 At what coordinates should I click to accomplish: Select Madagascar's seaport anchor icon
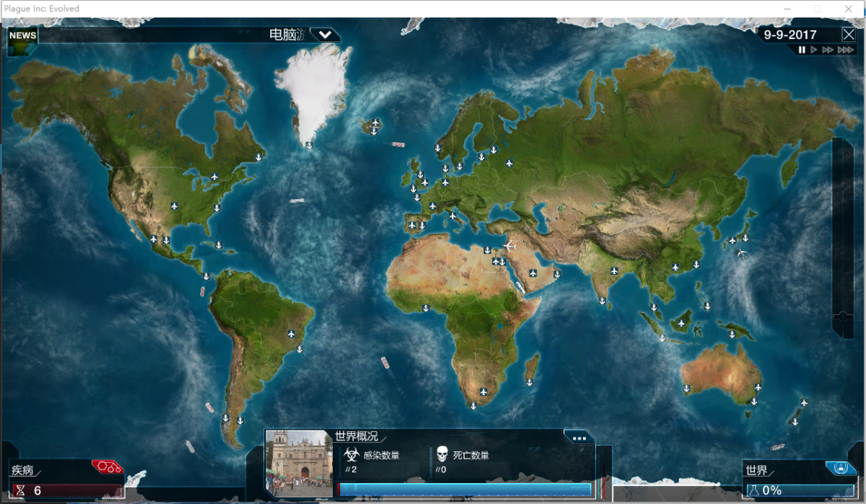[x=530, y=382]
